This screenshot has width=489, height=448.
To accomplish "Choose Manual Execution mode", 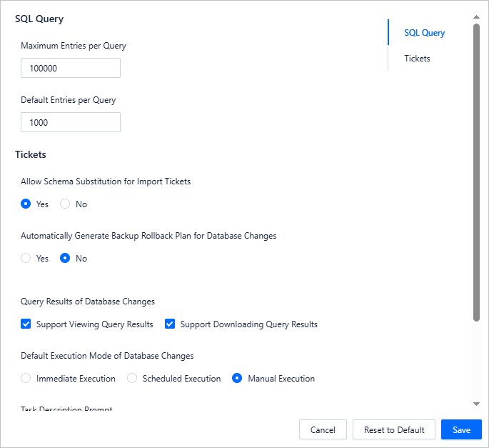I will point(238,379).
